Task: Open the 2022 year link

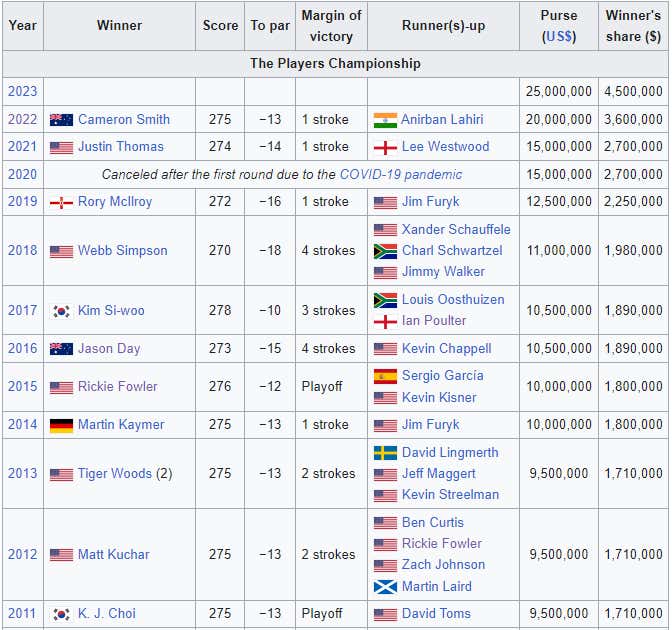Action: pos(23,120)
